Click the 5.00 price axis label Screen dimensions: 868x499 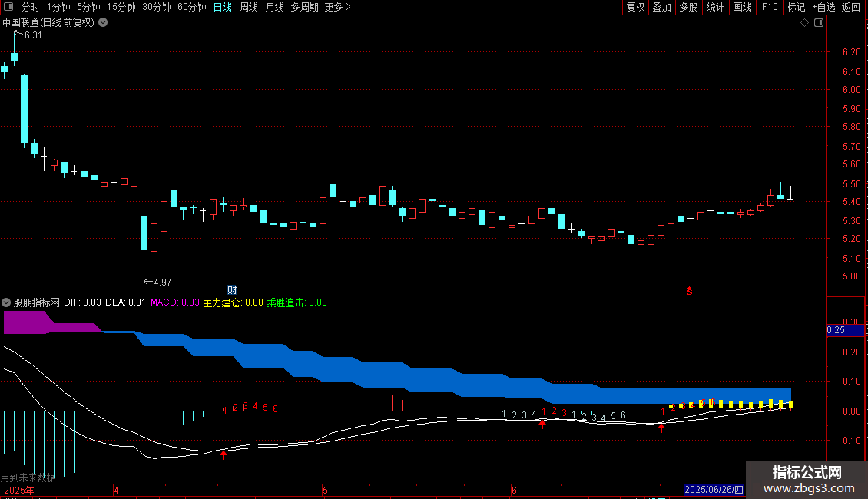click(x=851, y=276)
